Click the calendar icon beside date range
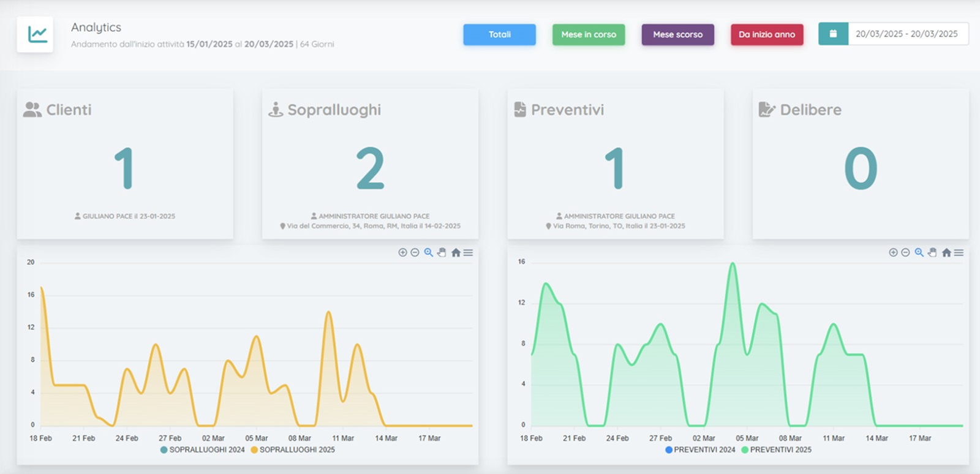Image resolution: width=980 pixels, height=474 pixels. point(833,34)
